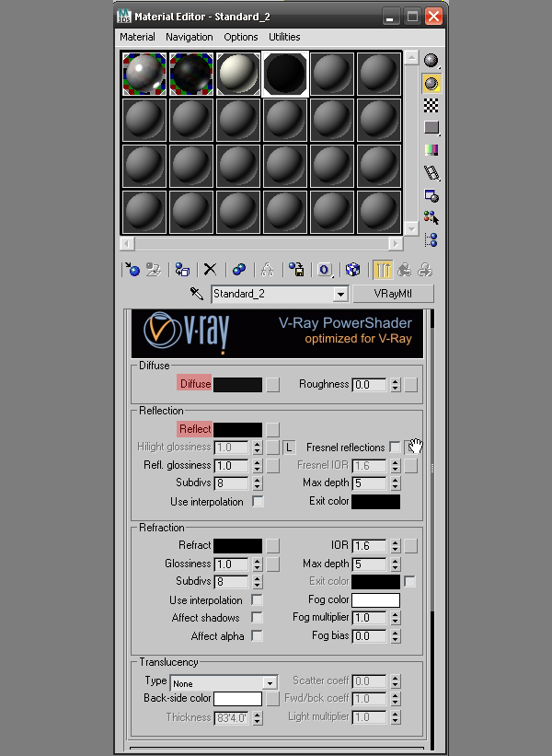This screenshot has width=552, height=756.
Task: Open the Navigation menu
Action: click(x=190, y=37)
